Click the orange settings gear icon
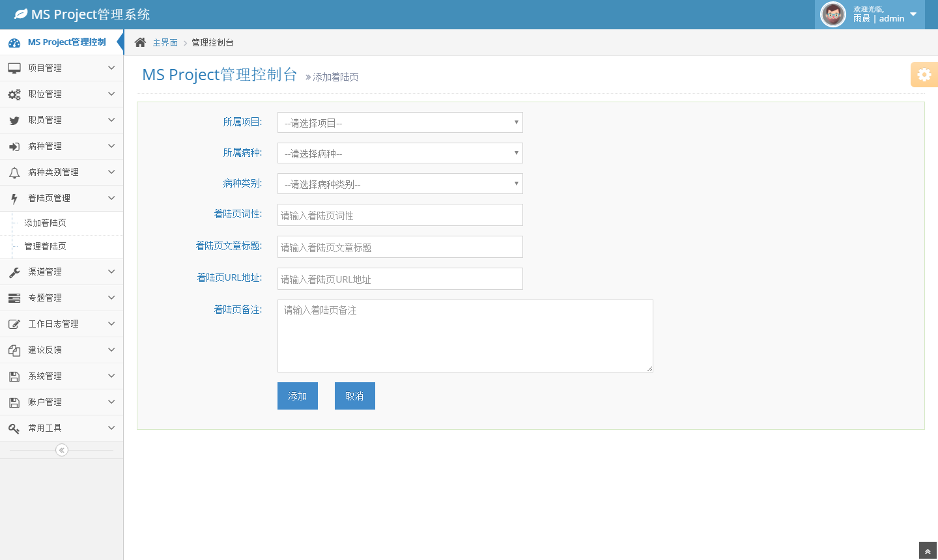938x560 pixels. [x=924, y=75]
